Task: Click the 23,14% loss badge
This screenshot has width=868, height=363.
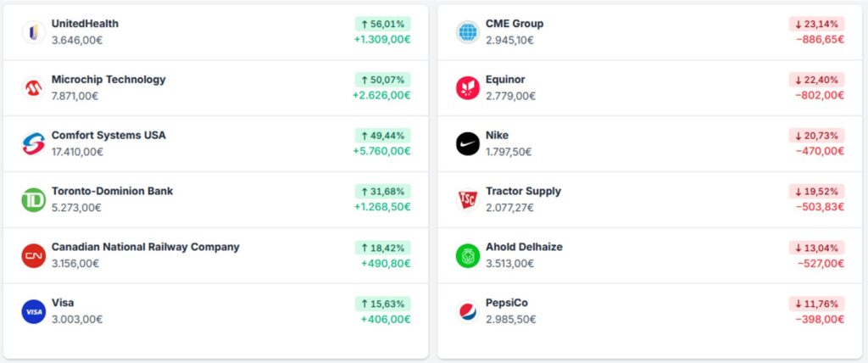Action: (816, 24)
